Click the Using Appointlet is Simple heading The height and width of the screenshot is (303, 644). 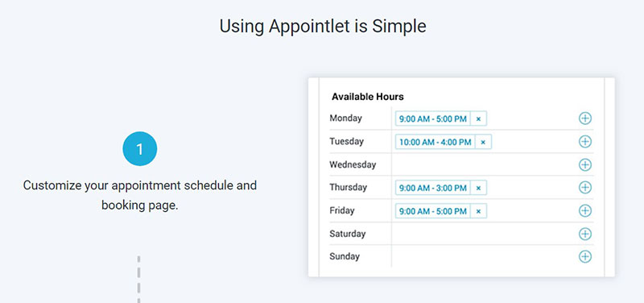point(323,27)
